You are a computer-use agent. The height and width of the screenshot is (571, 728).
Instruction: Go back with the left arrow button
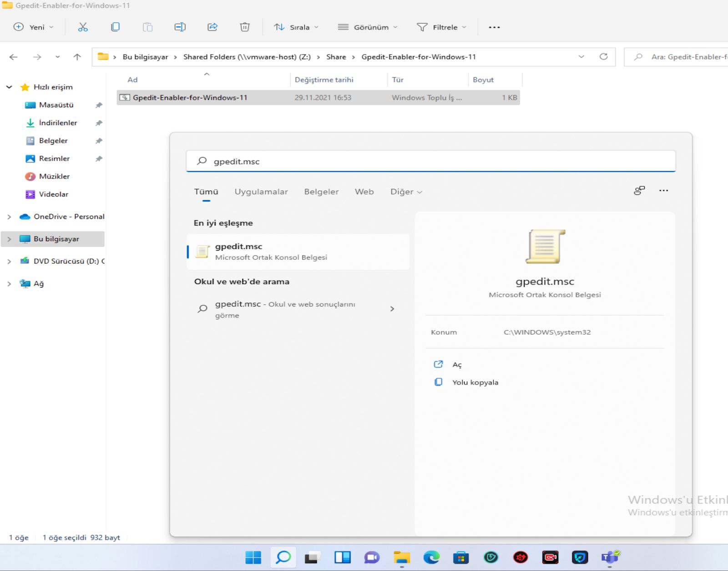tap(14, 57)
